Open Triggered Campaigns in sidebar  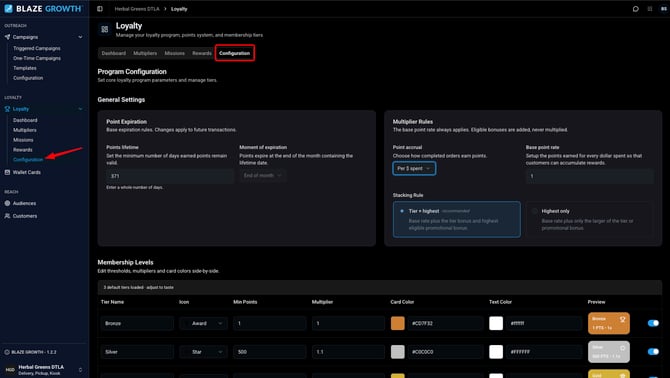(37, 48)
